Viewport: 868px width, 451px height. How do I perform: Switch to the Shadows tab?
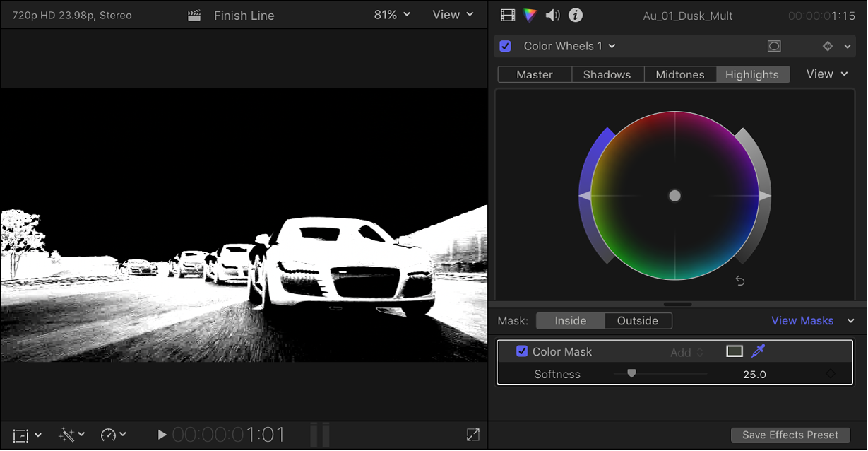point(607,74)
